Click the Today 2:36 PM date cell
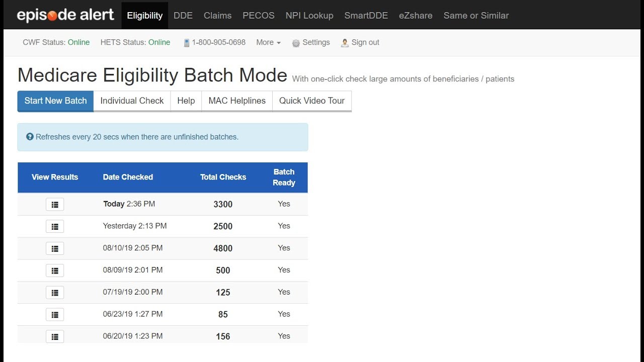 coord(129,204)
